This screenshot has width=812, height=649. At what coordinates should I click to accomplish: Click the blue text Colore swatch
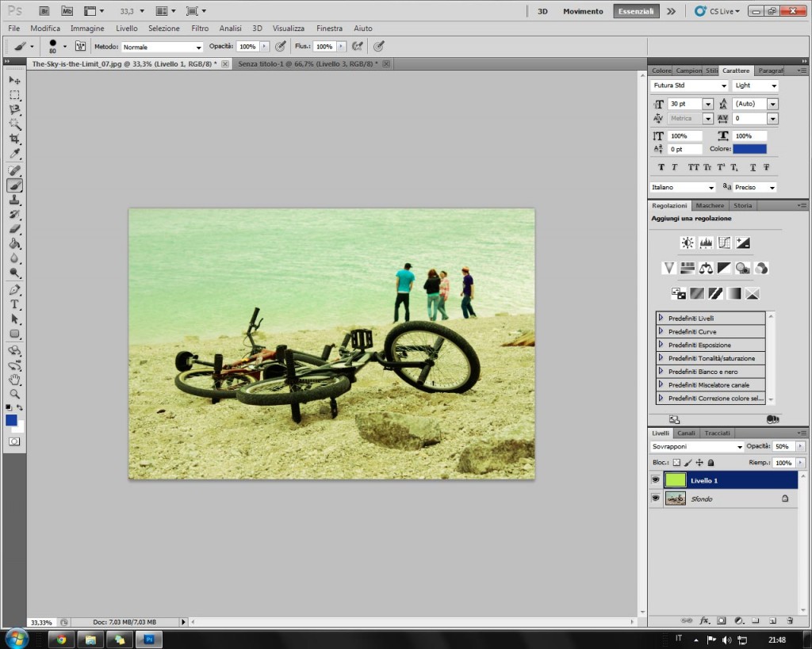pos(749,149)
